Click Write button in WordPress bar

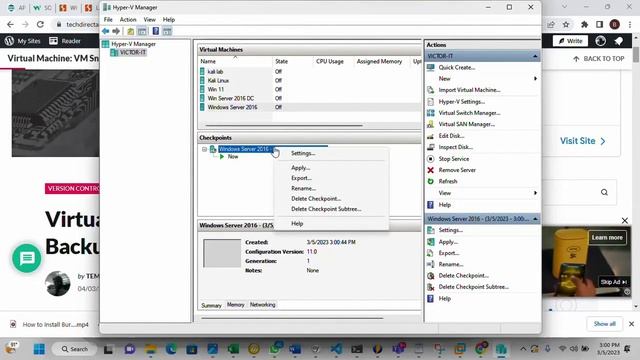pyautogui.click(x=570, y=41)
